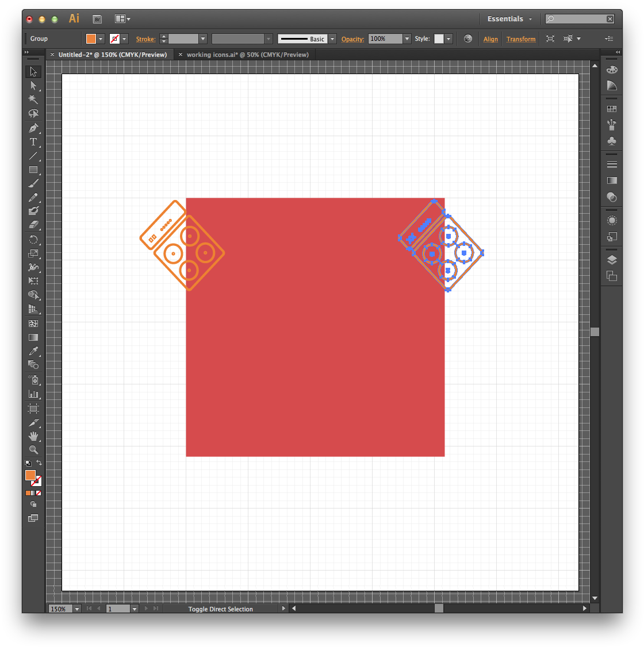644x647 pixels.
Task: Swap fill and stroke colors
Action: point(39,463)
